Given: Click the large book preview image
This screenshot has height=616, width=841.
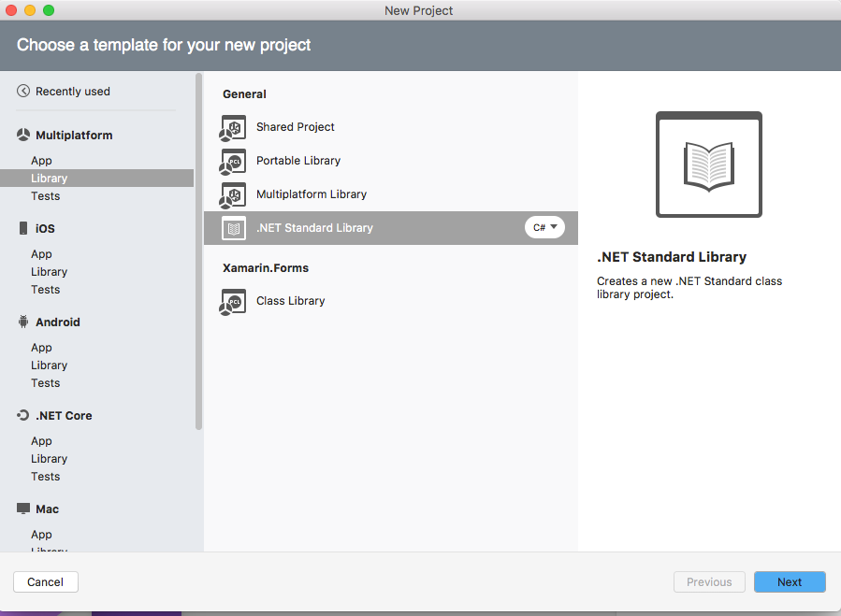Looking at the screenshot, I should coord(708,165).
